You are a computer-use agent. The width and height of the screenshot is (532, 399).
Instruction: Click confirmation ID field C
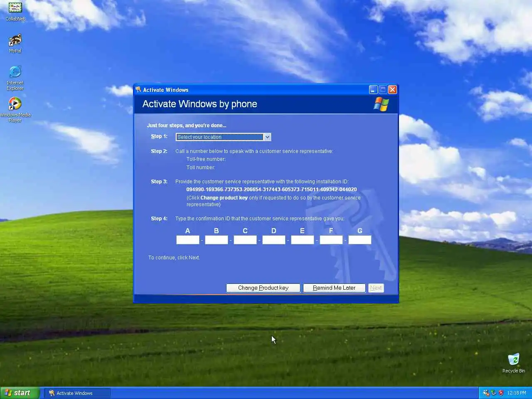pos(245,240)
